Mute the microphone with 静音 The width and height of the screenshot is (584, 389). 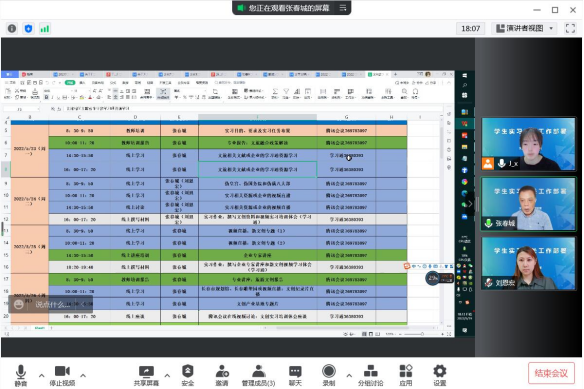pyautogui.click(x=21, y=376)
